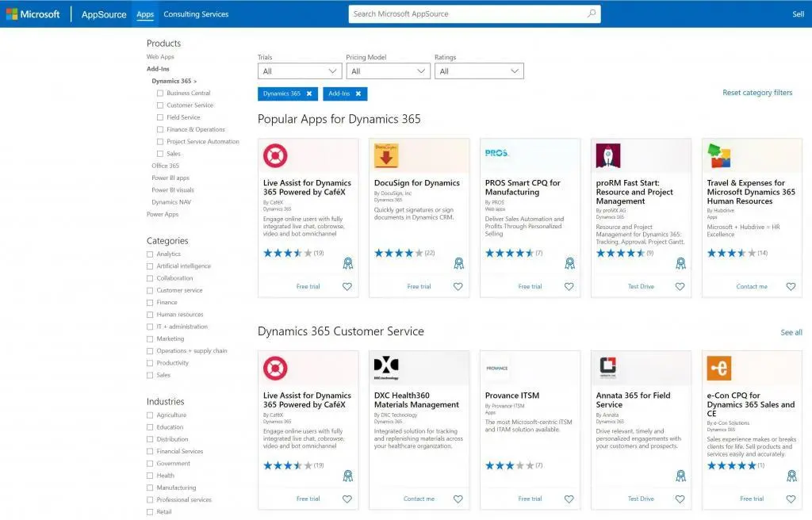The image size is (812, 520).
Task: Check the Field Service checkbox
Action: pos(160,117)
